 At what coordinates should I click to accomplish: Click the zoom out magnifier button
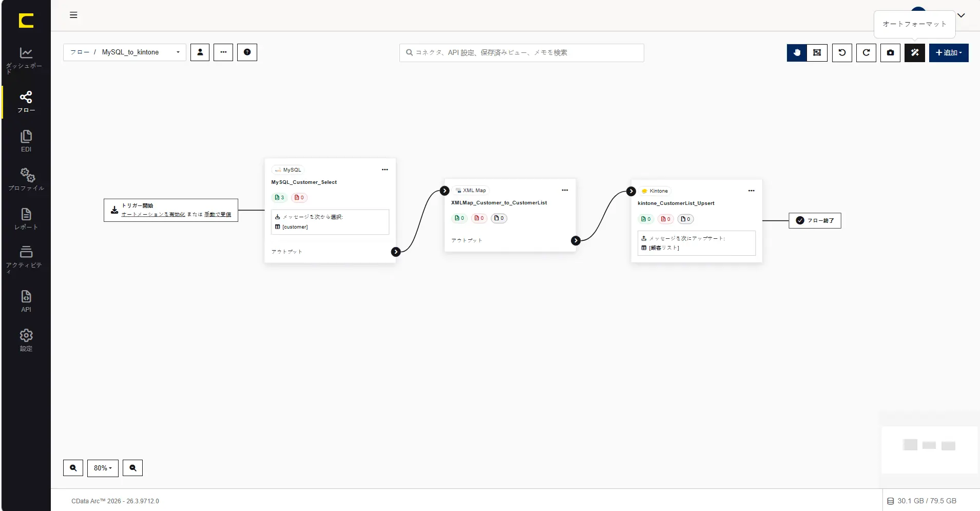132,468
